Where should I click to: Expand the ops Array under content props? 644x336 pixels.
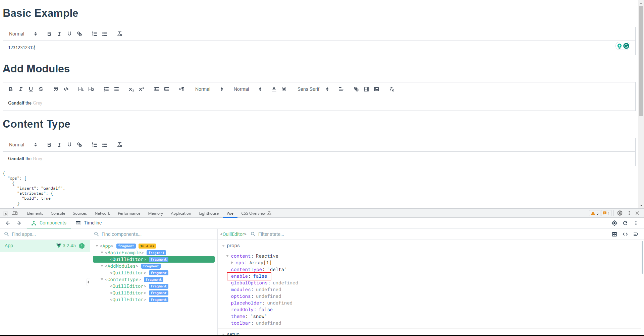click(232, 263)
